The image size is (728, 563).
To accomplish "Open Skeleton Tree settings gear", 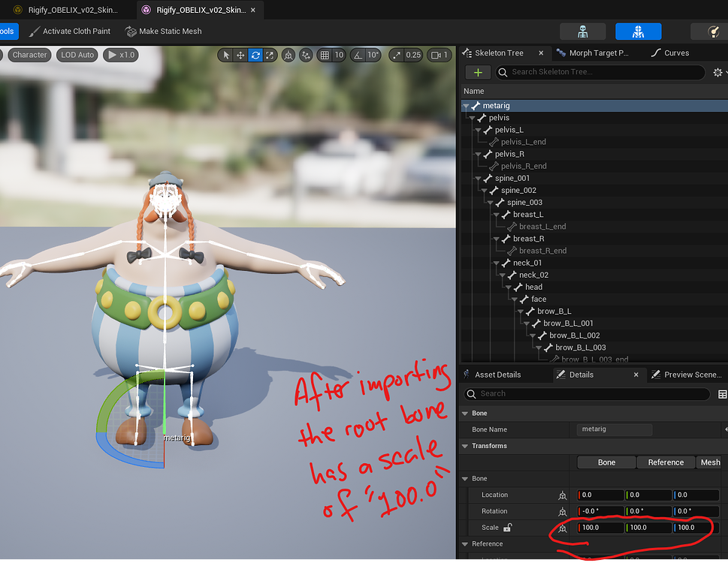I will [717, 72].
